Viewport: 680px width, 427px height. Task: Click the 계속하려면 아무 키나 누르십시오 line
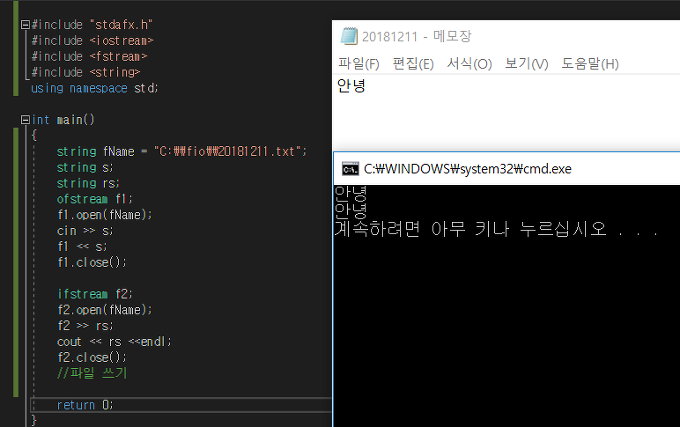pyautogui.click(x=497, y=228)
